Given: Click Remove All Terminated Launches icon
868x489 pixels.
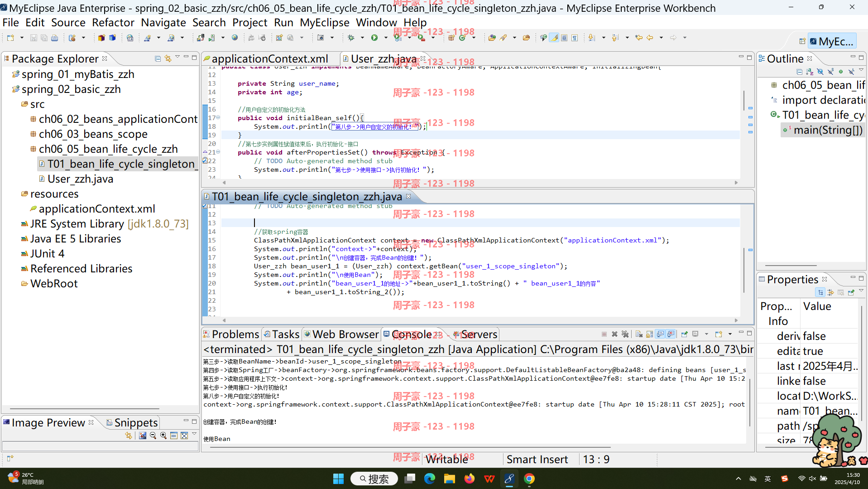Looking at the screenshot, I should pos(625,334).
